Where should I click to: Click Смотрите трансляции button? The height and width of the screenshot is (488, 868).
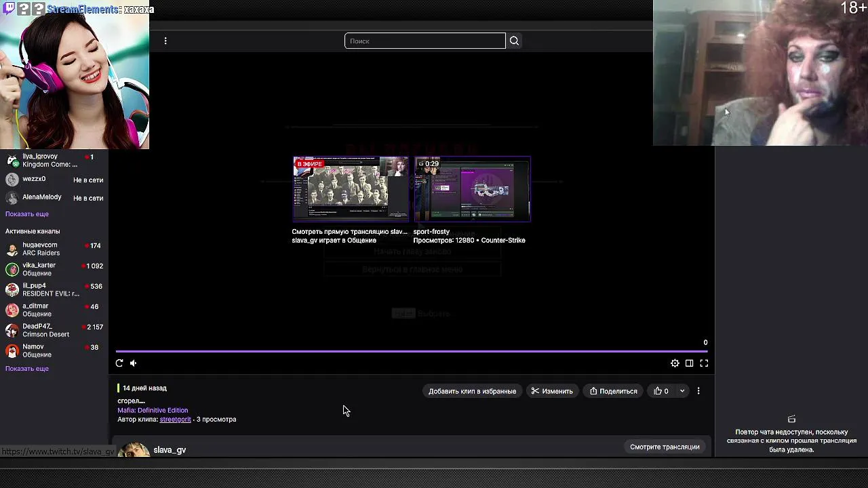click(x=665, y=447)
